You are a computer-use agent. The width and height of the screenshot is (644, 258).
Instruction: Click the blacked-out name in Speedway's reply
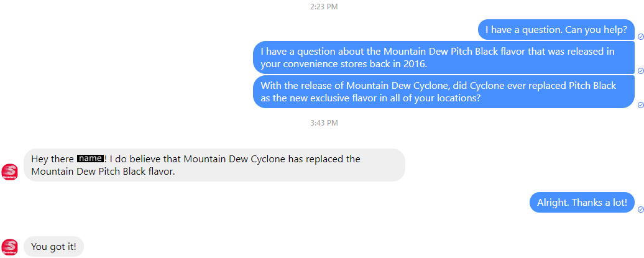pyautogui.click(x=90, y=159)
